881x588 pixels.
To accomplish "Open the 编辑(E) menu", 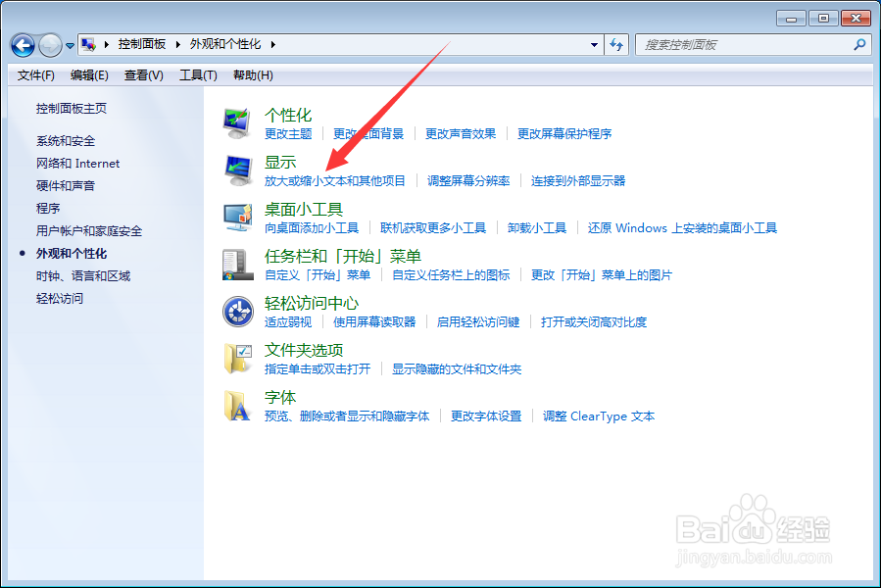I will click(89, 75).
